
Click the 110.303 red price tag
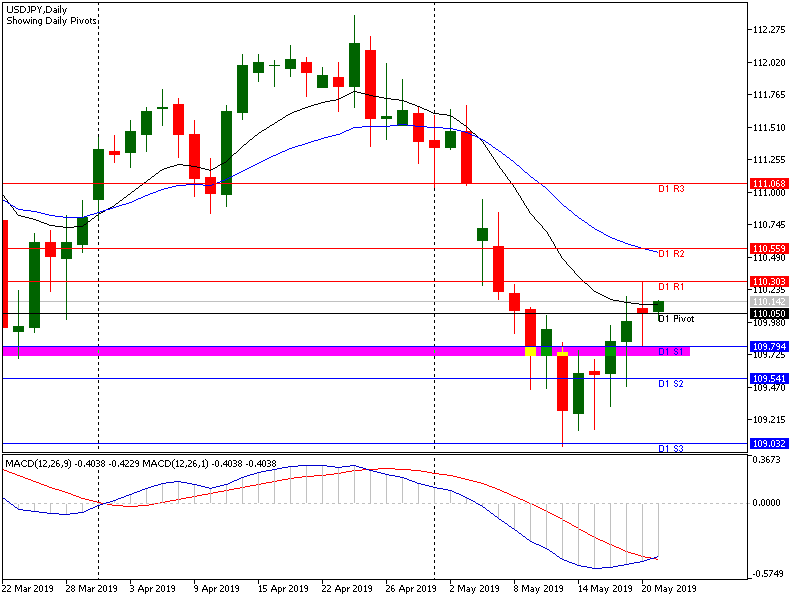coord(769,282)
